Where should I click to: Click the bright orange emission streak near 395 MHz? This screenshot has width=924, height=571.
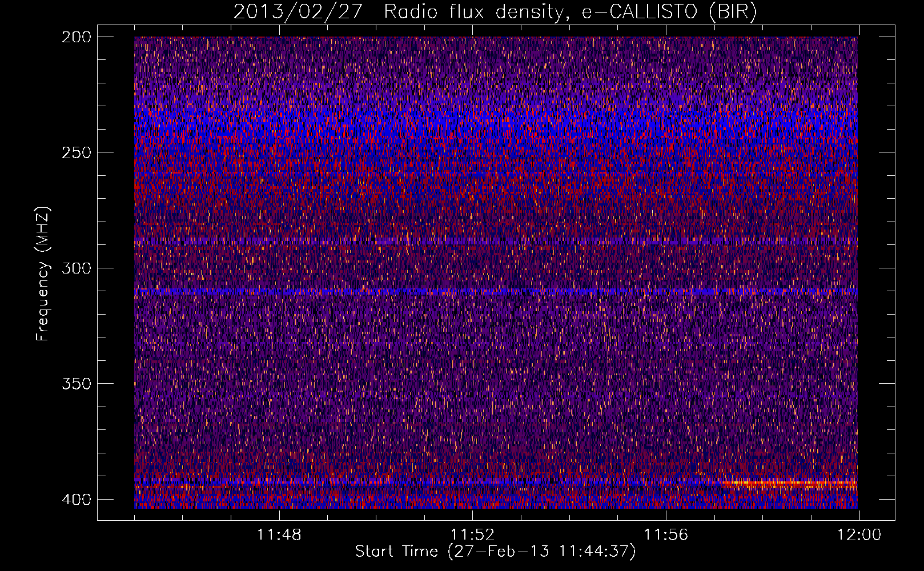(788, 484)
